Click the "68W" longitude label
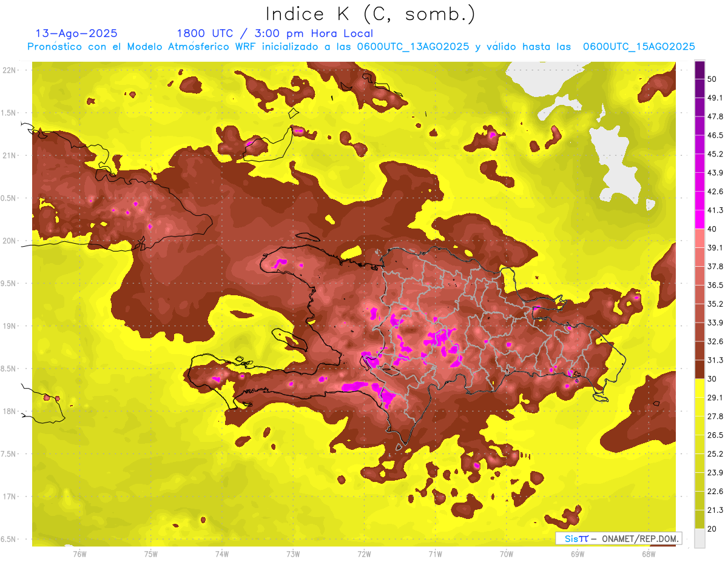728x562 pixels. (649, 554)
